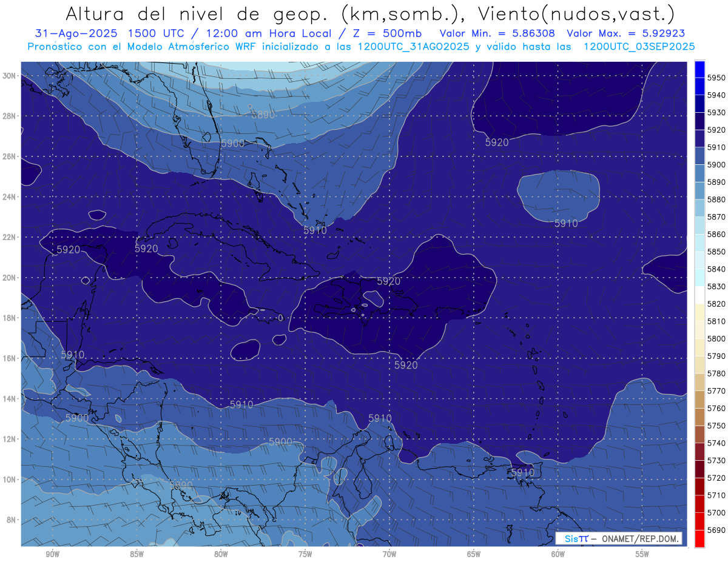Click legend value 5930
The width and height of the screenshot is (728, 562).
click(716, 113)
